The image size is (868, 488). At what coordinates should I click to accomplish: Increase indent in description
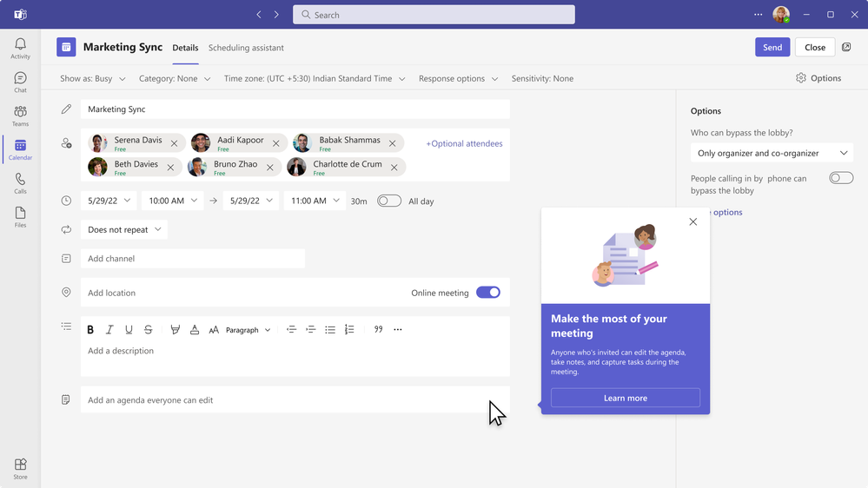pyautogui.click(x=310, y=330)
